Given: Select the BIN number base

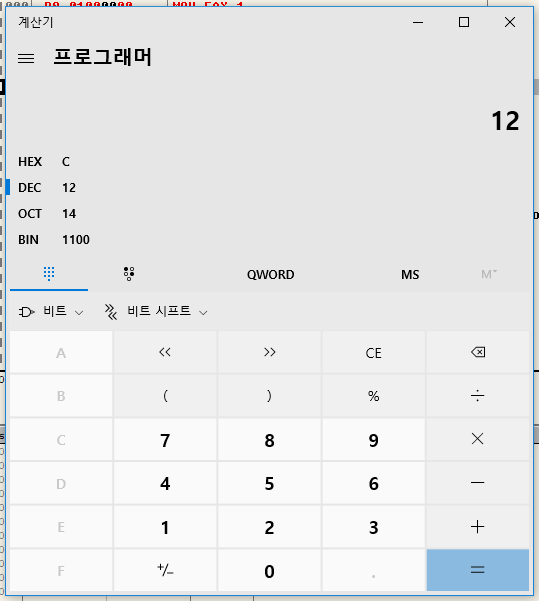Looking at the screenshot, I should (268, 240).
